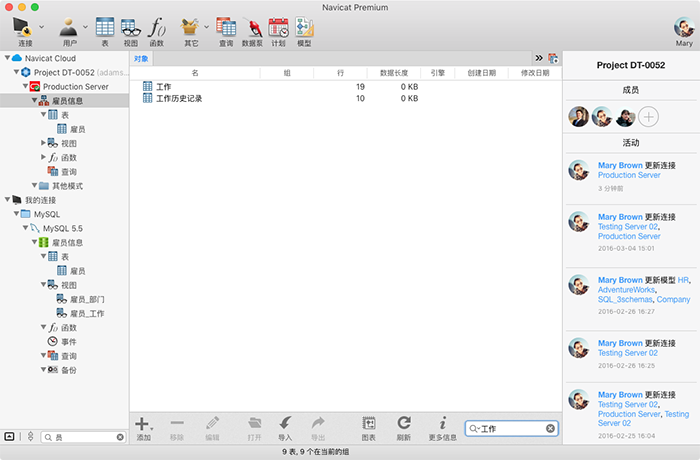700x460 pixels.
Task: Click the Remove (移除) minus icon
Action: pos(177,423)
